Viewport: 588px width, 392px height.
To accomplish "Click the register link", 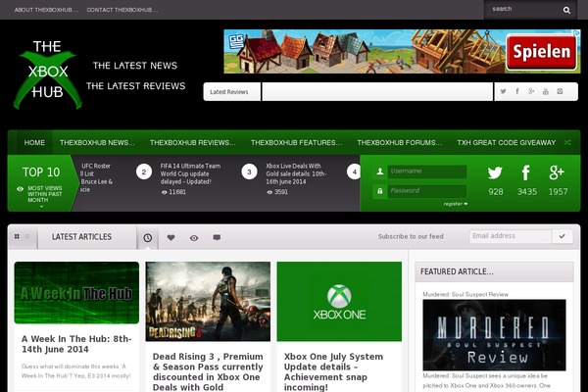I will [x=456, y=204].
